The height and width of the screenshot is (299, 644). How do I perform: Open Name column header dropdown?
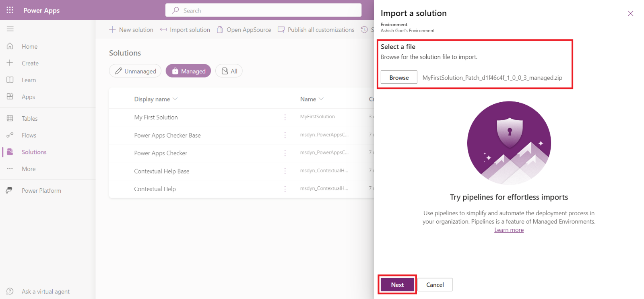321,99
